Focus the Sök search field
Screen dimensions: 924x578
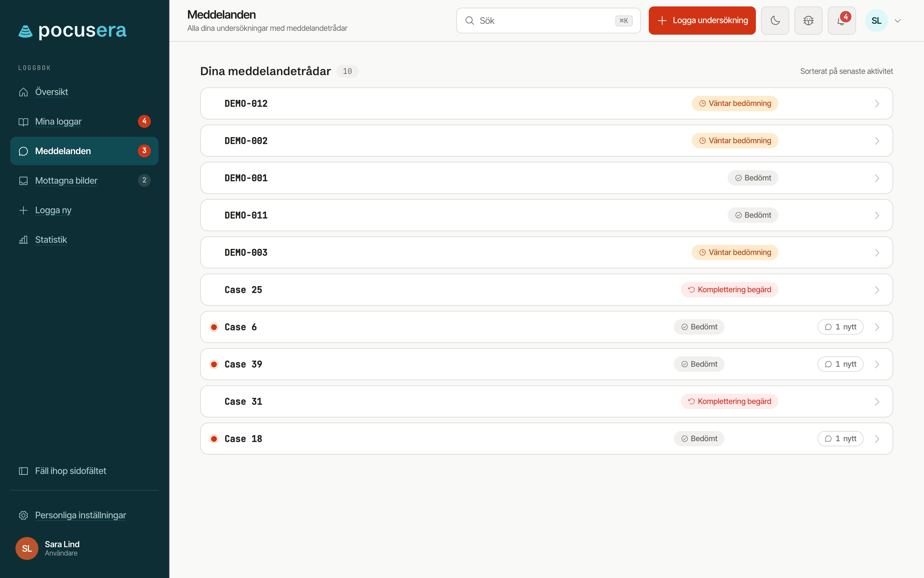(x=548, y=21)
